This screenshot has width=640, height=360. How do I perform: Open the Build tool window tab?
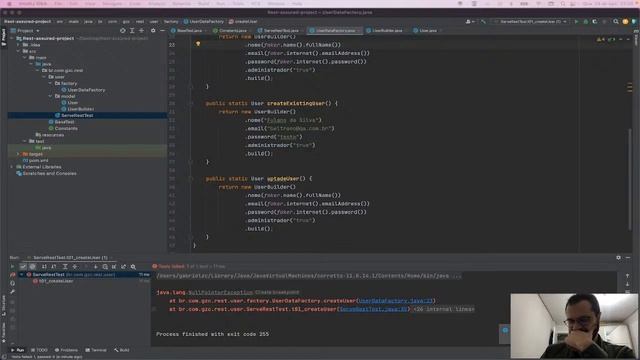[x=122, y=350]
